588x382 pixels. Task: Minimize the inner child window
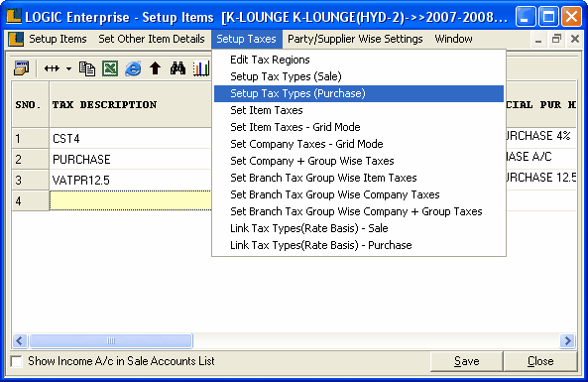pyautogui.click(x=538, y=39)
